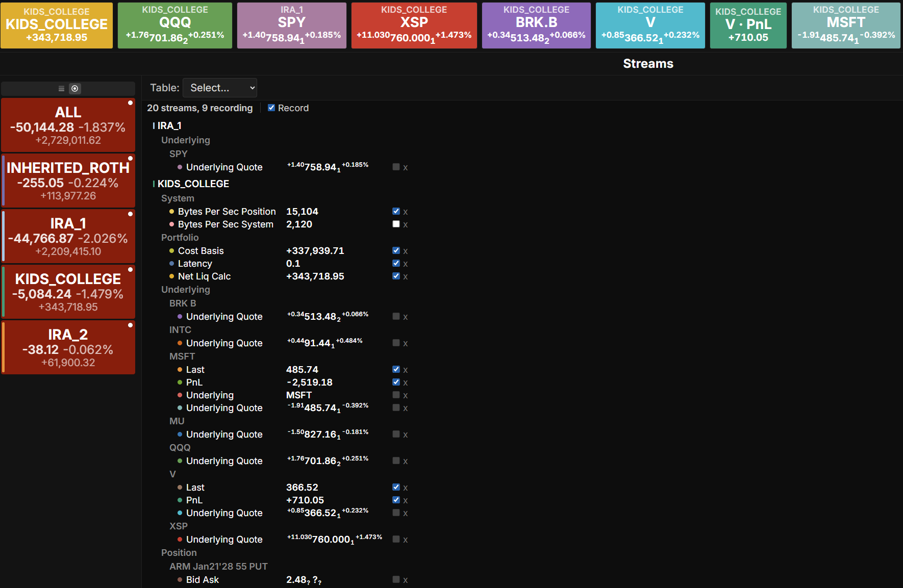Click the circular target icon above account cards
This screenshot has width=903, height=588.
75,89
